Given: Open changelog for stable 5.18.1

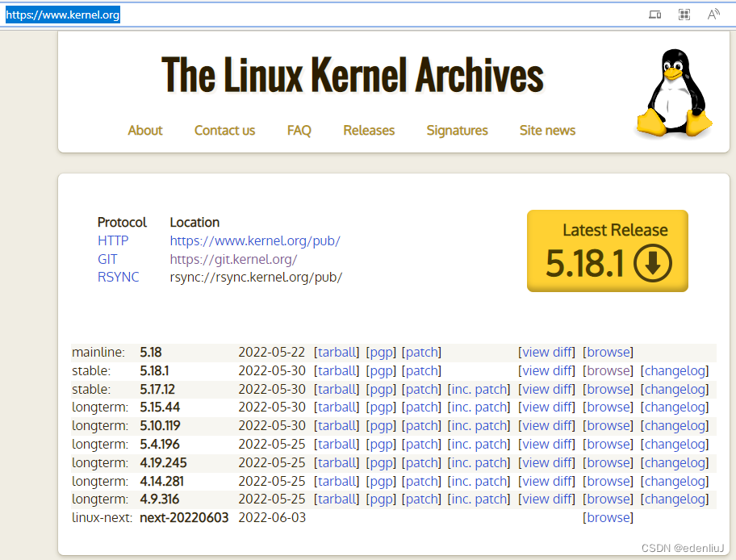Looking at the screenshot, I should pos(675,371).
